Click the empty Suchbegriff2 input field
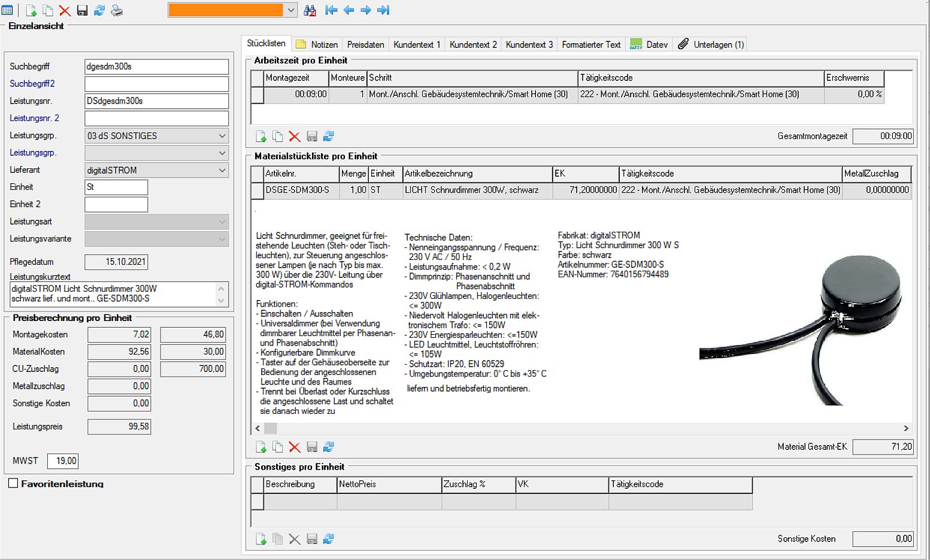 [x=156, y=84]
